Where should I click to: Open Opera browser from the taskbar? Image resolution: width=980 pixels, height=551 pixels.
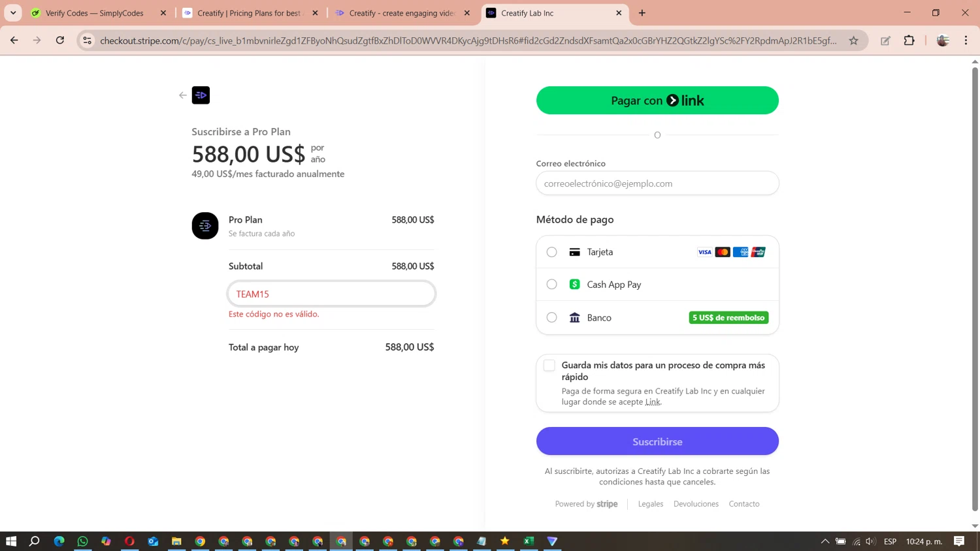tap(129, 541)
